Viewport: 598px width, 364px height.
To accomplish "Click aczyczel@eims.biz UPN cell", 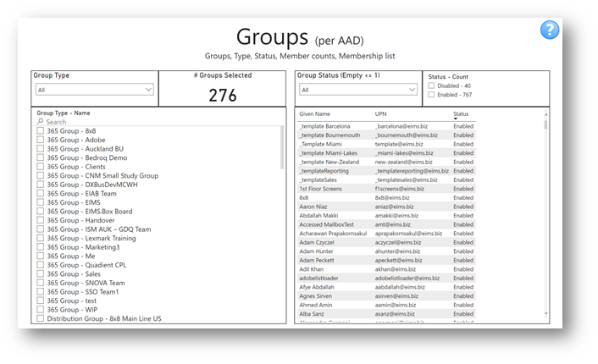I will pos(398,242).
